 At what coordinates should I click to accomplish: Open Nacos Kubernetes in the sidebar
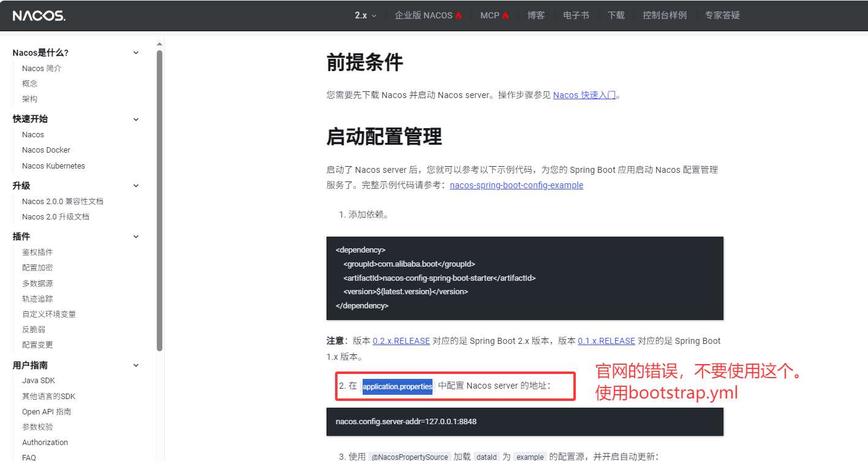(53, 166)
